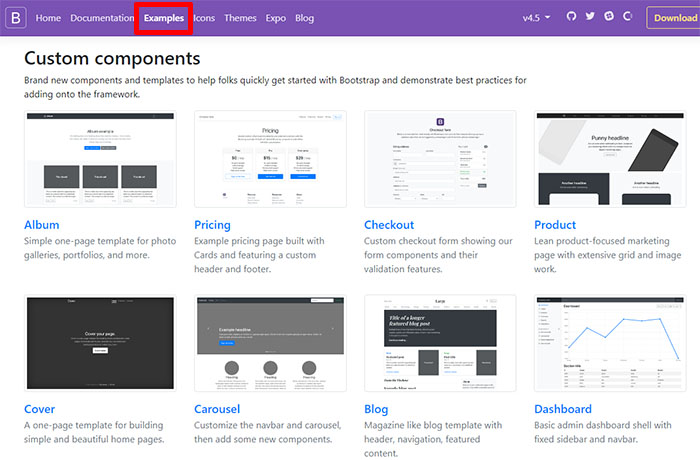Viewport: 700px width, 460px height.
Task: Open the Blog example title link
Action: tap(376, 409)
